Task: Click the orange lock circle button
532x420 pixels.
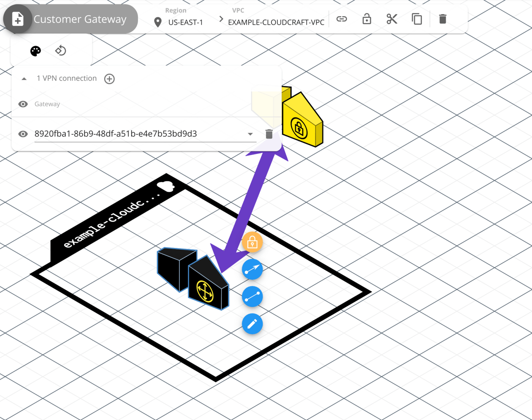Action: [252, 242]
